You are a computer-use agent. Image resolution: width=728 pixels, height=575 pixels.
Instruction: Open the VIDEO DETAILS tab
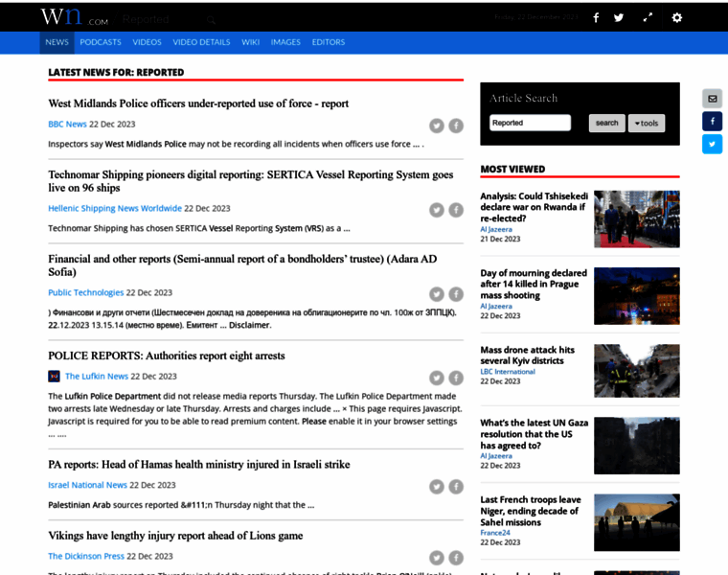pos(201,42)
